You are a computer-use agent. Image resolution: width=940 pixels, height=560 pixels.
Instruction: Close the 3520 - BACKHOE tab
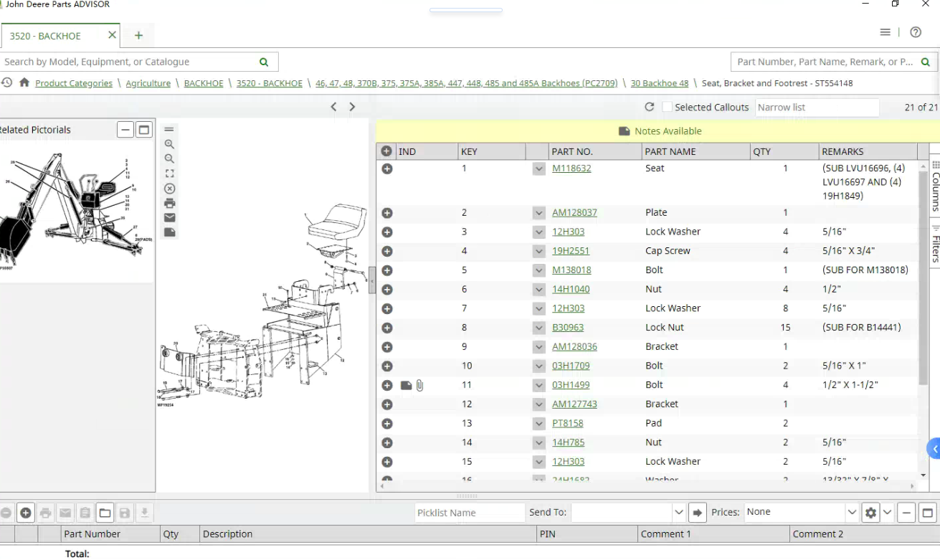(113, 34)
